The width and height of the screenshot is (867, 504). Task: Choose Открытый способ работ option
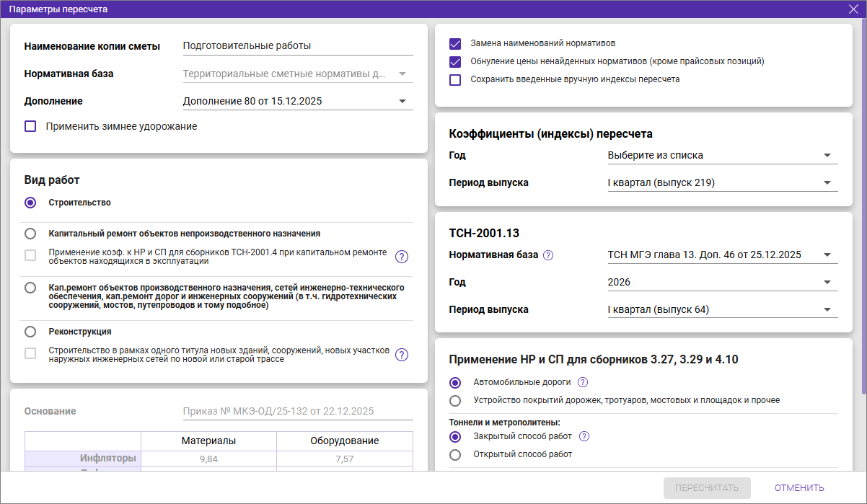[455, 455]
